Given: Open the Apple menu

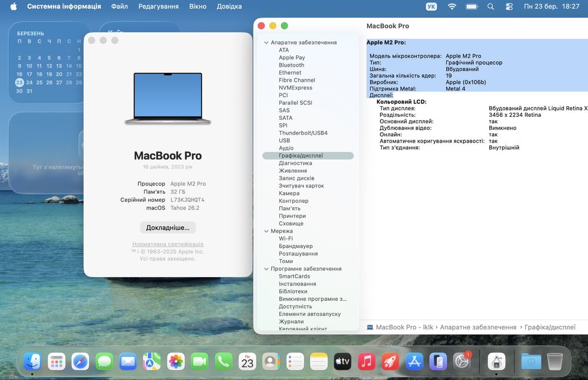Looking at the screenshot, I should 14,6.
